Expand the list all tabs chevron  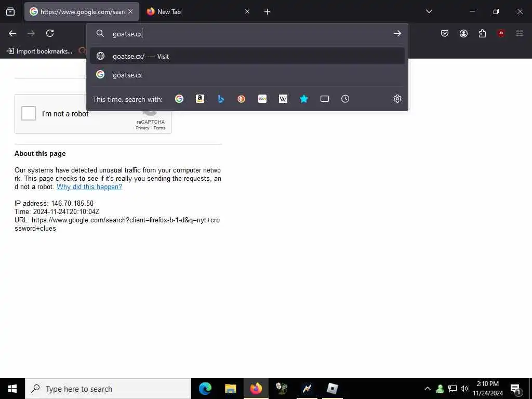tap(429, 11)
